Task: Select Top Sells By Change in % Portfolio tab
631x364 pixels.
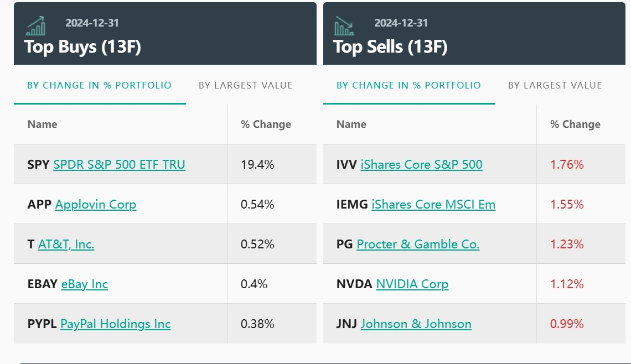Action: (408, 85)
